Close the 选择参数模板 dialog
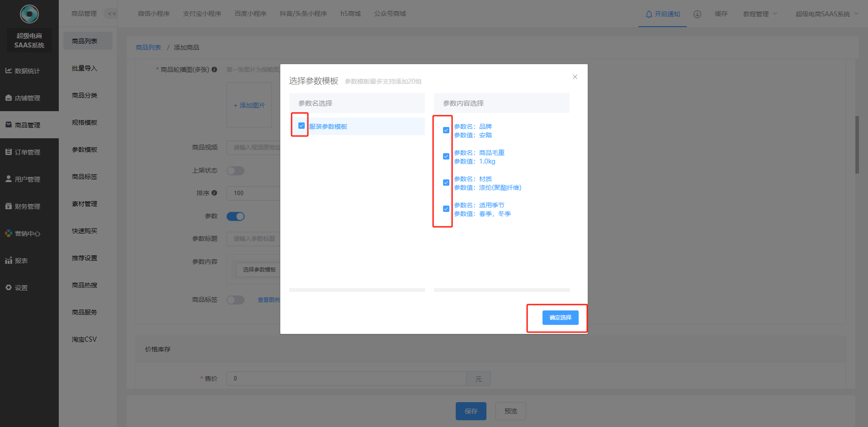 click(x=575, y=77)
